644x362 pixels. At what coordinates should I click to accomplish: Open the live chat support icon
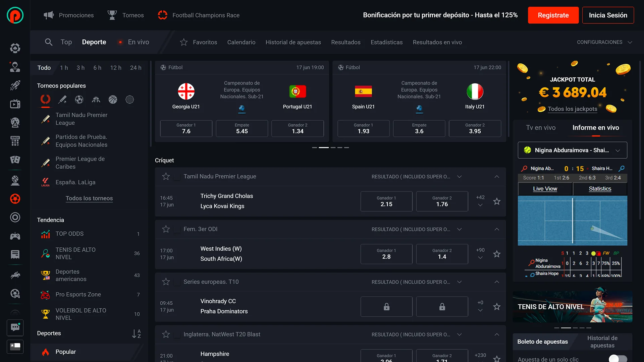point(15,327)
